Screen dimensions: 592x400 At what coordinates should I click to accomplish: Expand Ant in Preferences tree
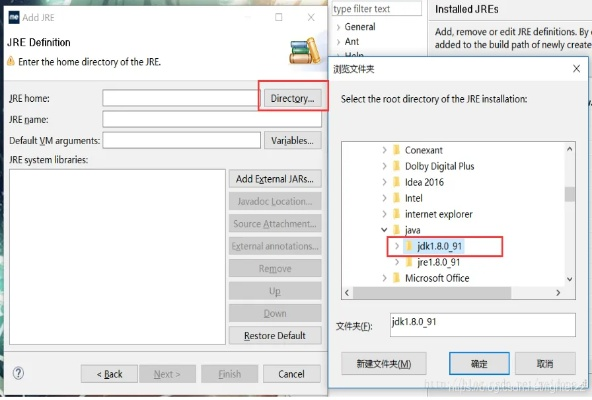(x=338, y=42)
